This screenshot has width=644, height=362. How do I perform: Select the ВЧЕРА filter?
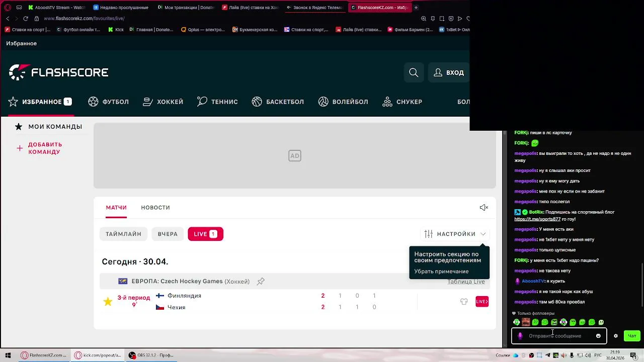point(168,234)
